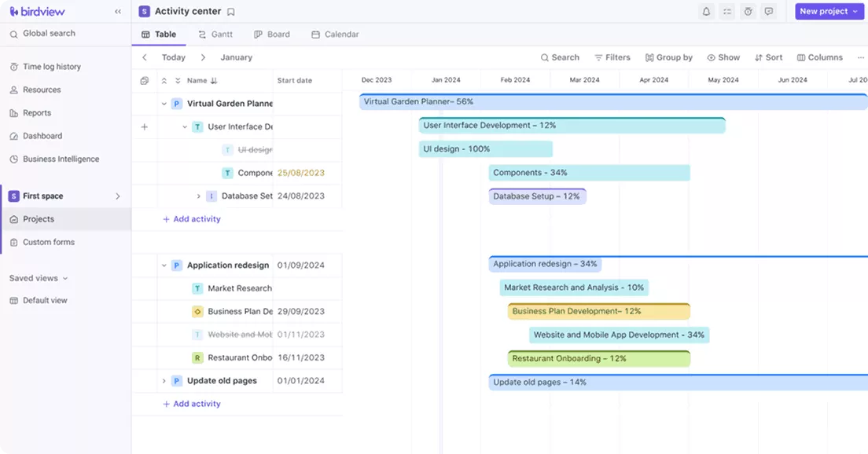Go to previous period arrow
Screen dimensions: 868x454
click(x=145, y=57)
